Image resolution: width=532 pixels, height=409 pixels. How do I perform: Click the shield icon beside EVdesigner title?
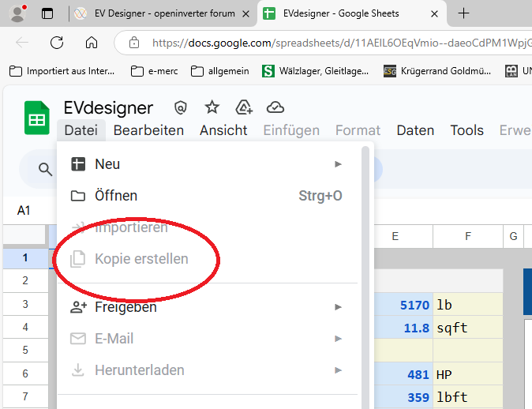(x=181, y=107)
